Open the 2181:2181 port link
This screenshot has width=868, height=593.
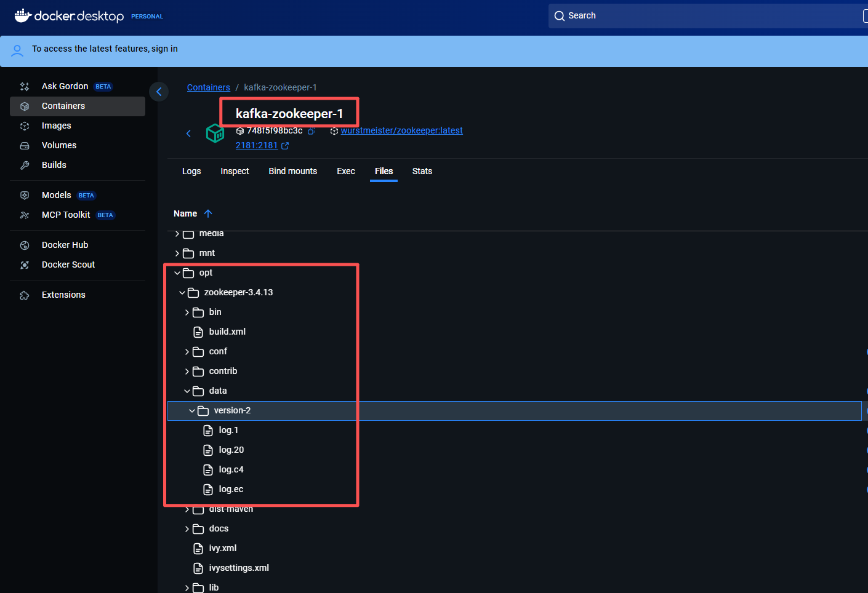coord(257,146)
